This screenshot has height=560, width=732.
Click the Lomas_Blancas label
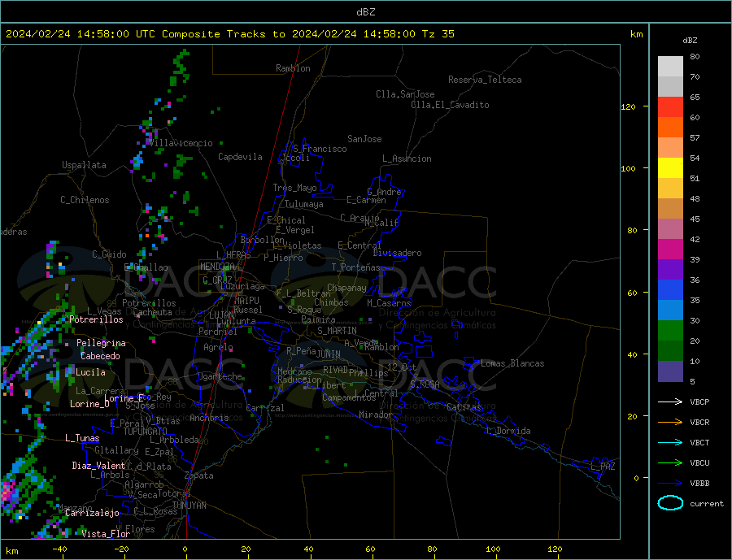512,363
